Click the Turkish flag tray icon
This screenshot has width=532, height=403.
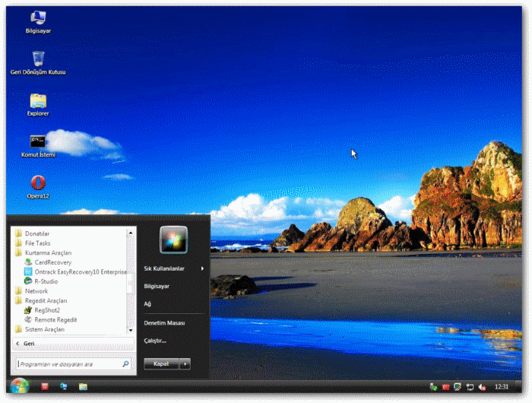click(x=447, y=387)
